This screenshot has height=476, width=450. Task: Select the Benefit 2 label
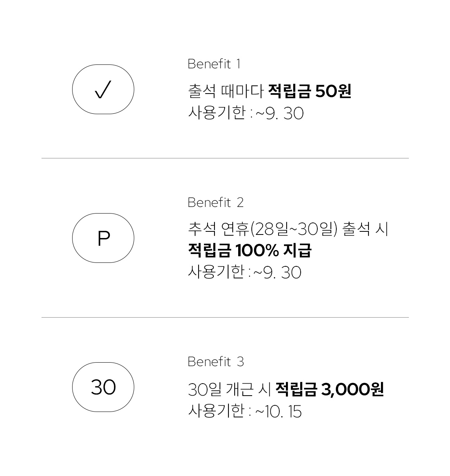coord(216,202)
